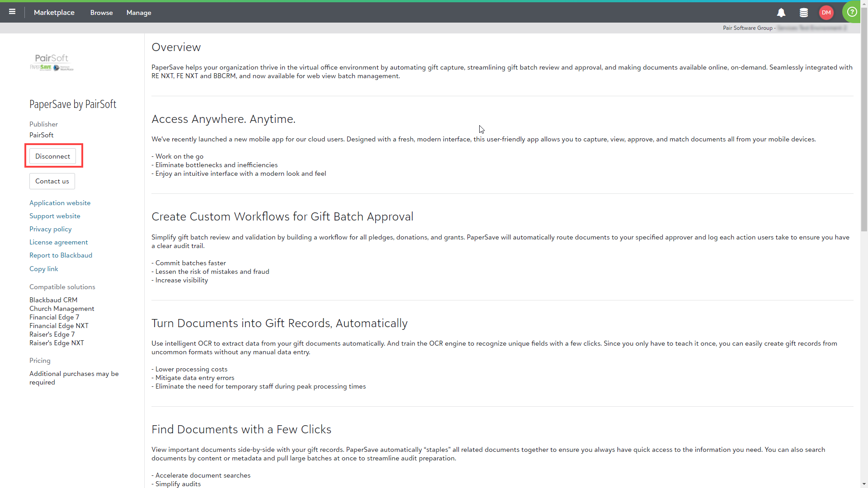Open the Browse menu

(x=101, y=13)
